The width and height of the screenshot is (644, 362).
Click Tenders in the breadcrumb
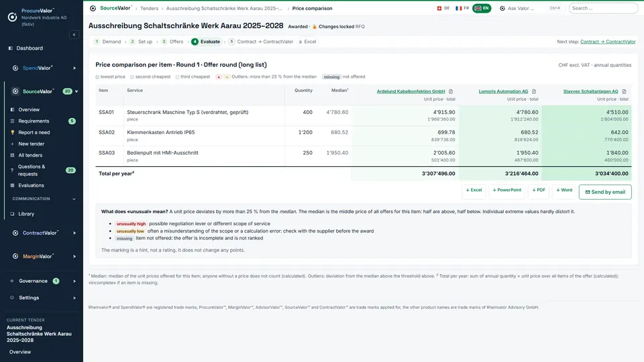149,8
